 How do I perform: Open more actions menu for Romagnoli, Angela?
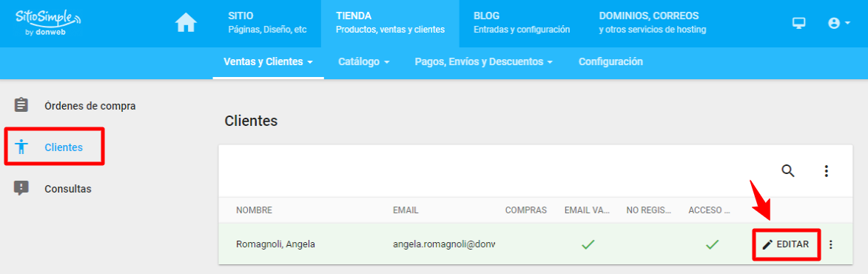click(x=830, y=244)
